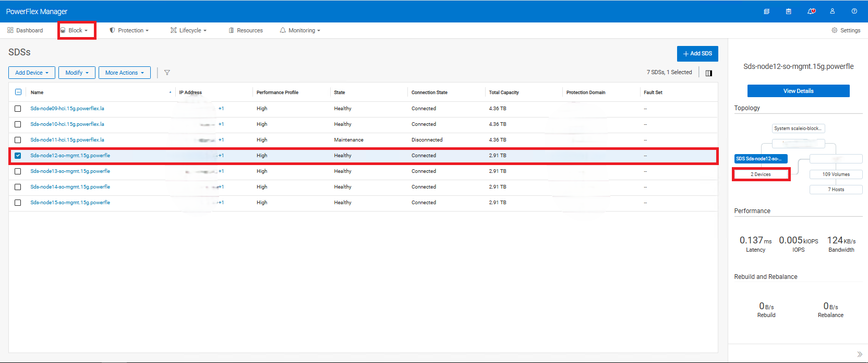This screenshot has width=868, height=363.
Task: Uncheck the Sds-node12-so-mgmt row checkbox
Action: point(18,156)
